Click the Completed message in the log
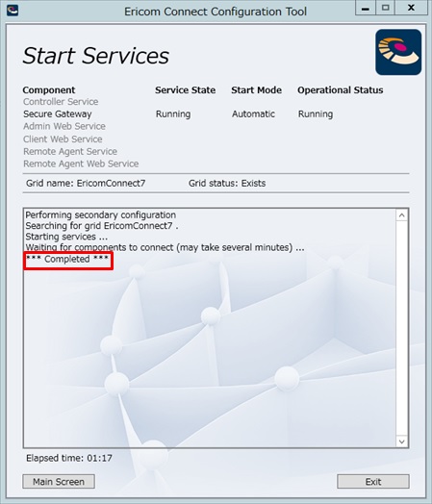 tap(67, 259)
